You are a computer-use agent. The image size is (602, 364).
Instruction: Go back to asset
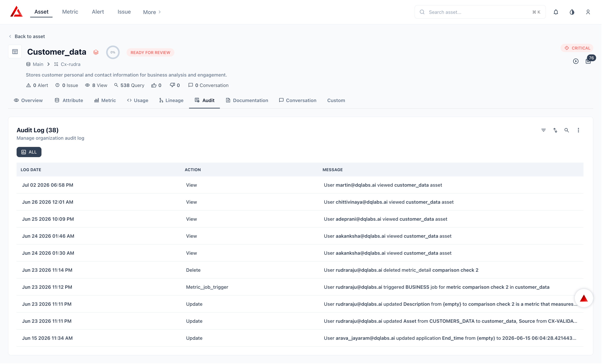[x=27, y=36]
